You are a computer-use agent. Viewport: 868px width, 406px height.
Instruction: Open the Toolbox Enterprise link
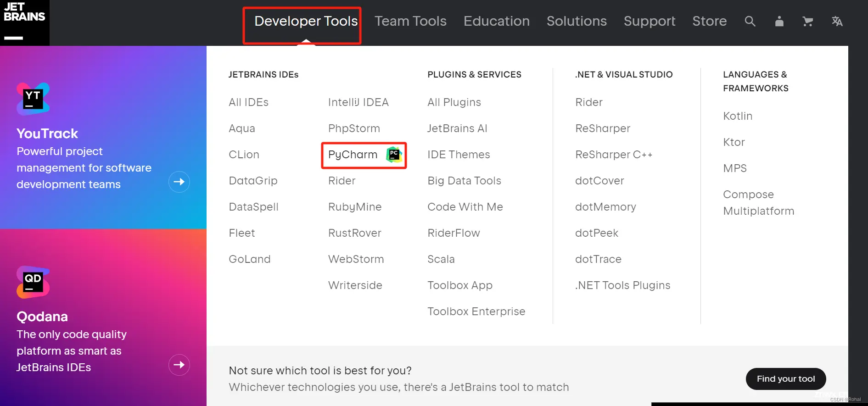pos(476,311)
